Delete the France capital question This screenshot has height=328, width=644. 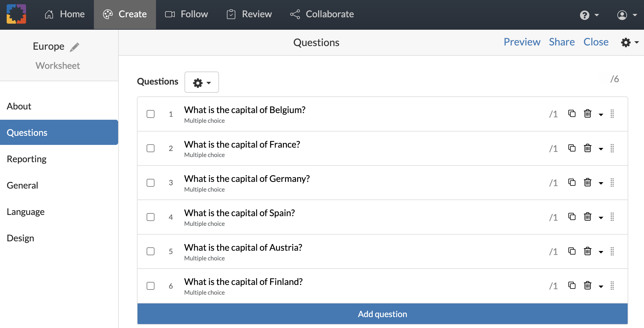click(x=587, y=148)
